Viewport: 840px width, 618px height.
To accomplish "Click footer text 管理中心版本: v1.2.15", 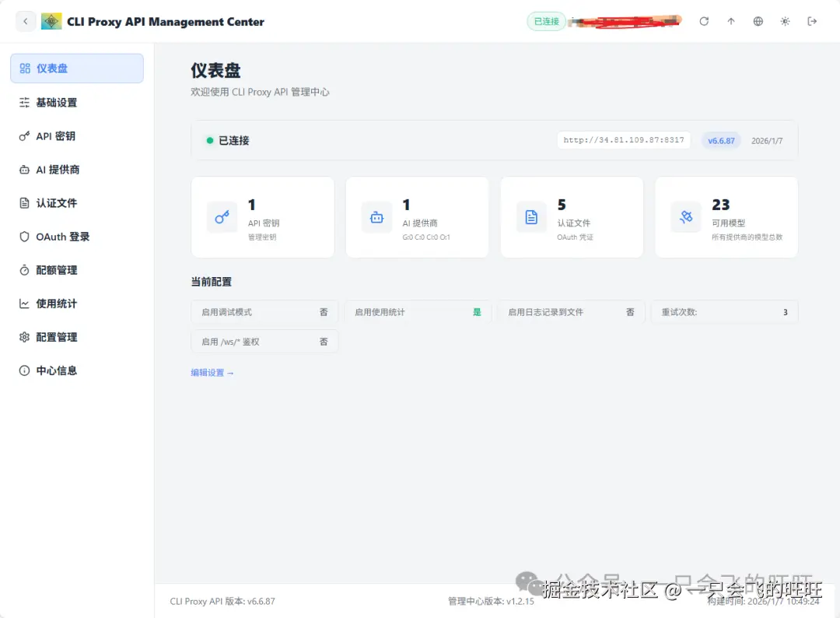I will coord(491,602).
